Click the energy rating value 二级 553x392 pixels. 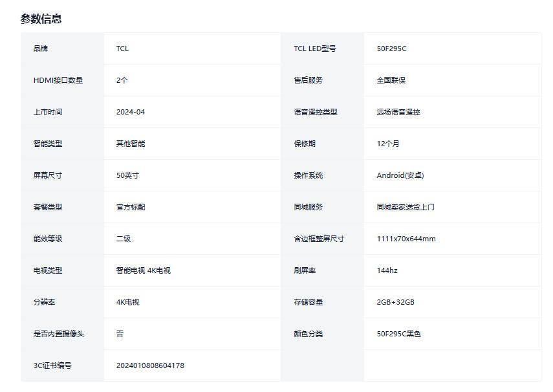(x=123, y=239)
